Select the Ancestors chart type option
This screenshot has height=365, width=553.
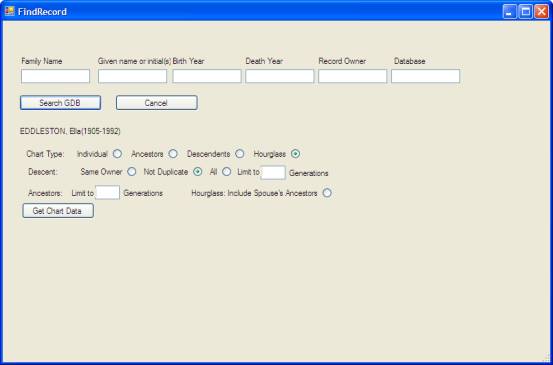click(x=173, y=154)
